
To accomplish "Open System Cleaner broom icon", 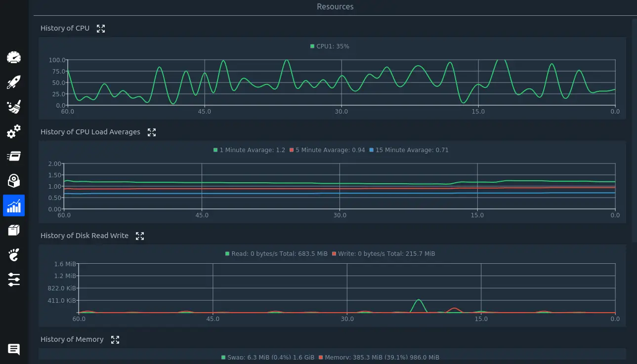I will tap(14, 107).
